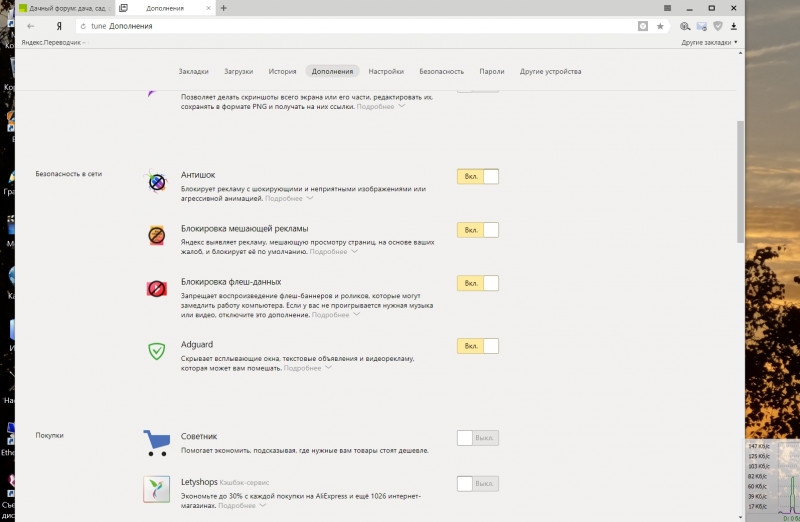Expand Подробнее for Антишок
The height and width of the screenshot is (522, 800).
289,198
